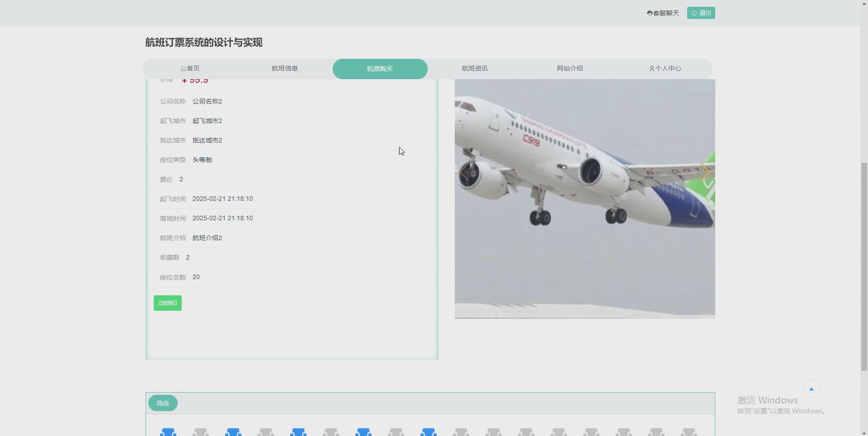The image size is (868, 436).
Task: Click the C919 aircraft photo
Action: 585,199
